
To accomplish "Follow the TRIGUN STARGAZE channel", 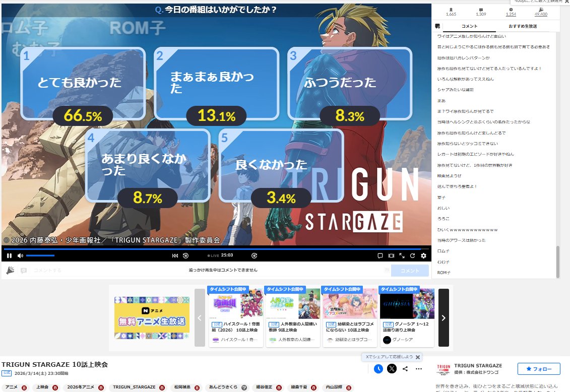I will (x=539, y=369).
